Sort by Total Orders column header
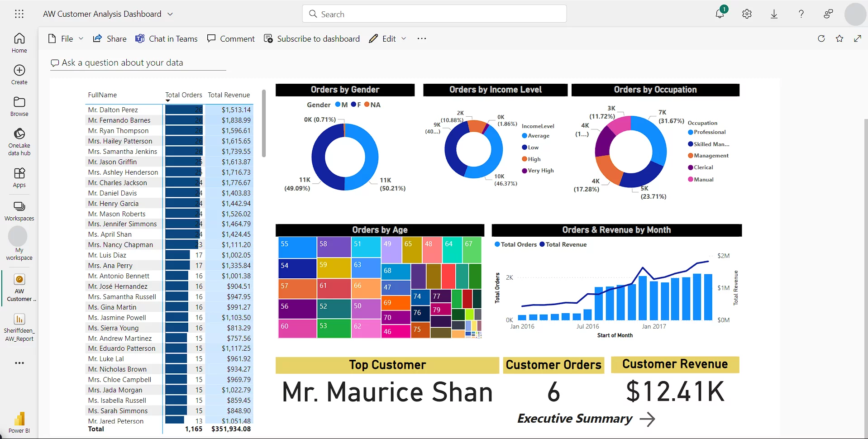This screenshot has width=868, height=439. pos(183,95)
